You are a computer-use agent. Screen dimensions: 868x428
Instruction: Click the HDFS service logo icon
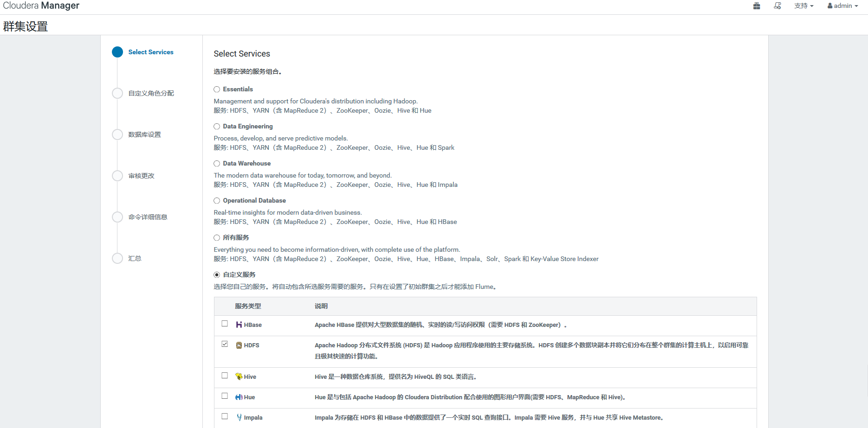[239, 345]
